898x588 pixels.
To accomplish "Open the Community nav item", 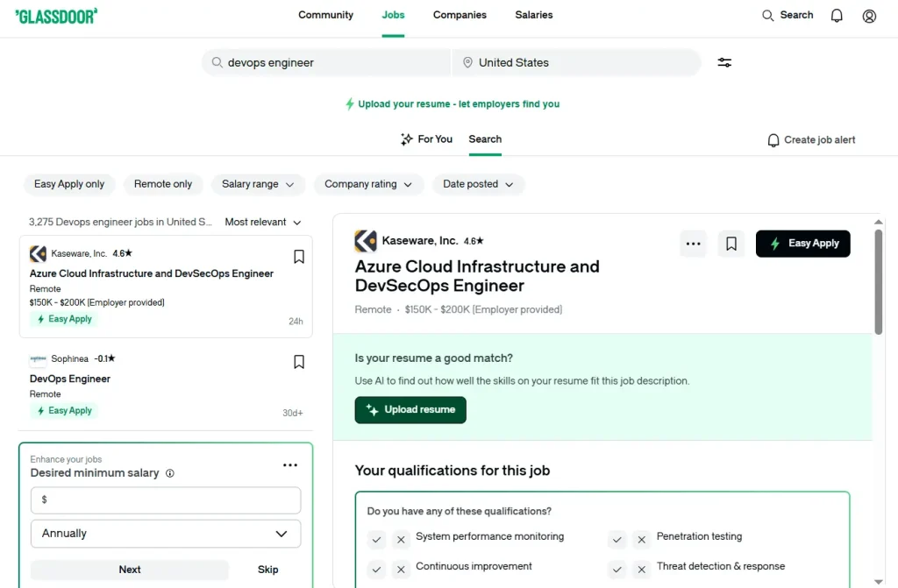I will (326, 16).
